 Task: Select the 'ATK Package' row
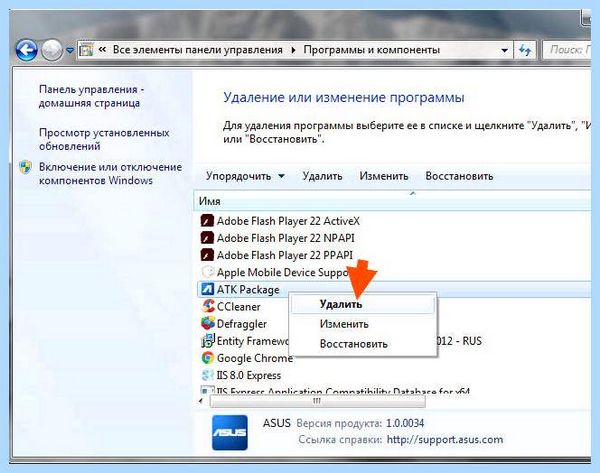click(394, 289)
